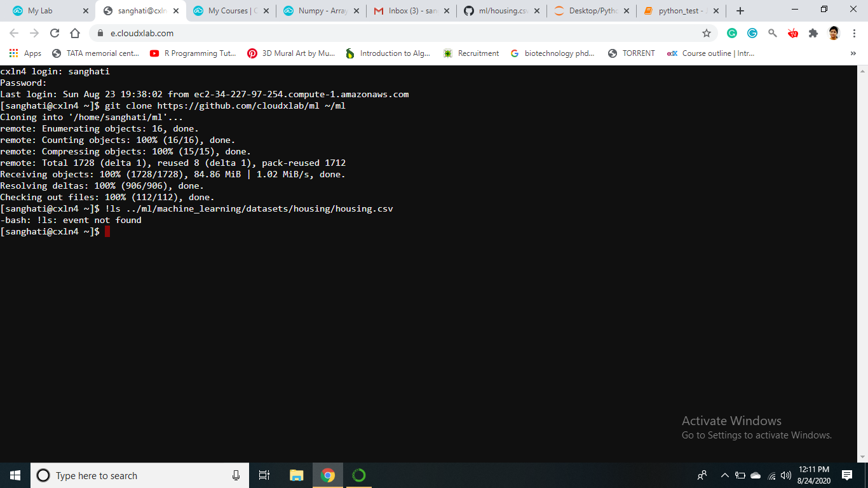Open File Explorer from the taskbar
This screenshot has height=488, width=868.
point(296,475)
